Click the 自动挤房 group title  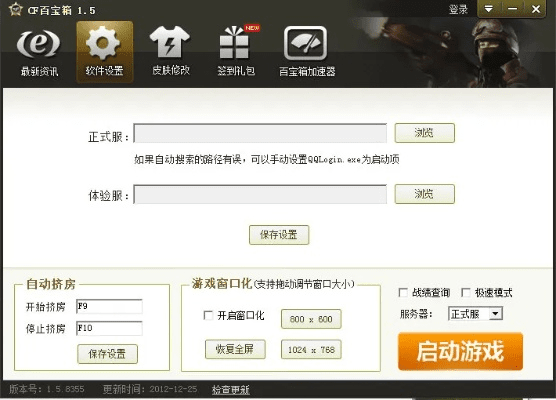click(x=51, y=284)
